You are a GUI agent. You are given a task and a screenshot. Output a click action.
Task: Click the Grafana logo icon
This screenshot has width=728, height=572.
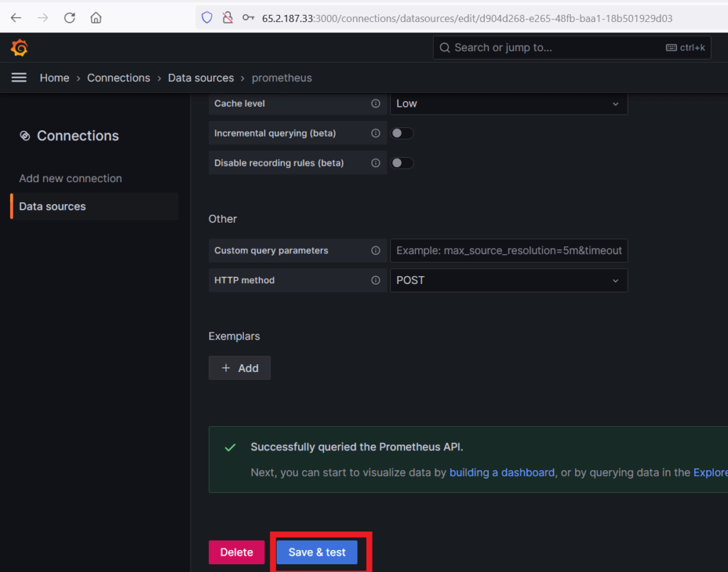coord(18,47)
